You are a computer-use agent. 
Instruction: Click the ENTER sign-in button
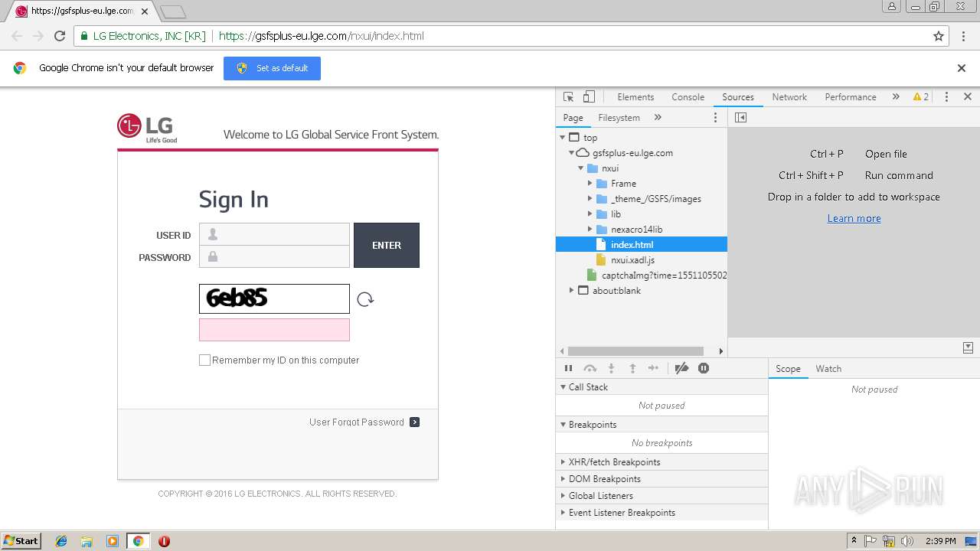coord(387,245)
